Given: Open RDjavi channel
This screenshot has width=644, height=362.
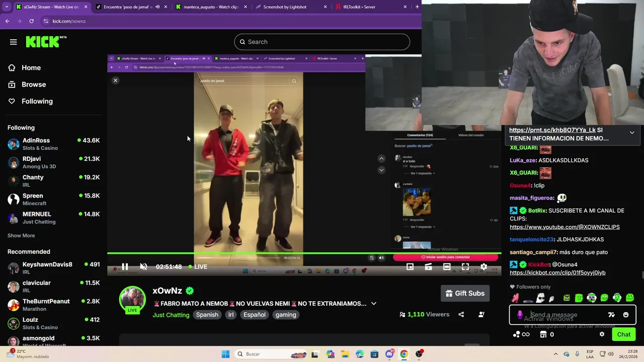Looking at the screenshot, I should pyautogui.click(x=53, y=162).
